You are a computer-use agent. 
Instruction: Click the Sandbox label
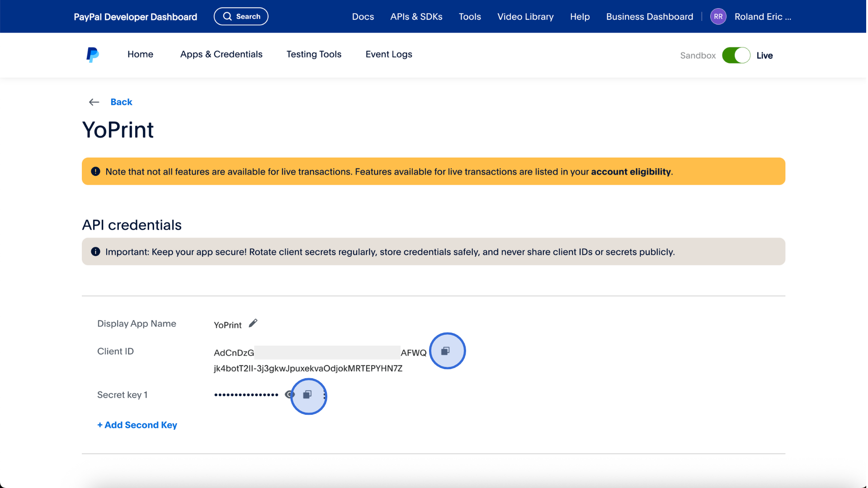[698, 56]
